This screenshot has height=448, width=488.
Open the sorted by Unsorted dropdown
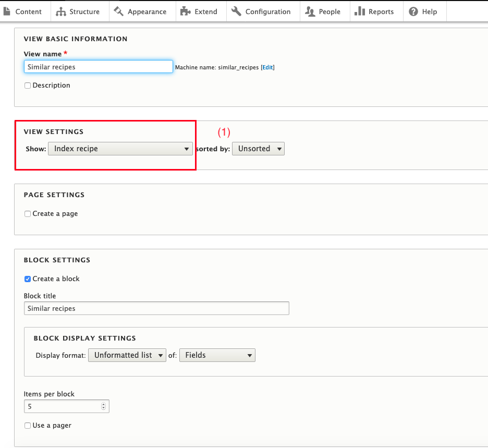(x=258, y=149)
